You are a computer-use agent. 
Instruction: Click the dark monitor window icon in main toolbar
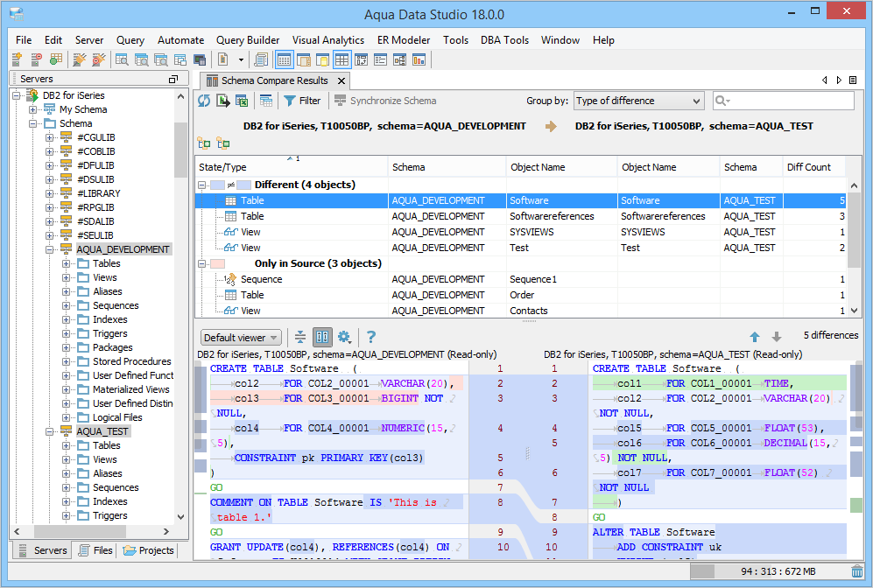click(200, 59)
